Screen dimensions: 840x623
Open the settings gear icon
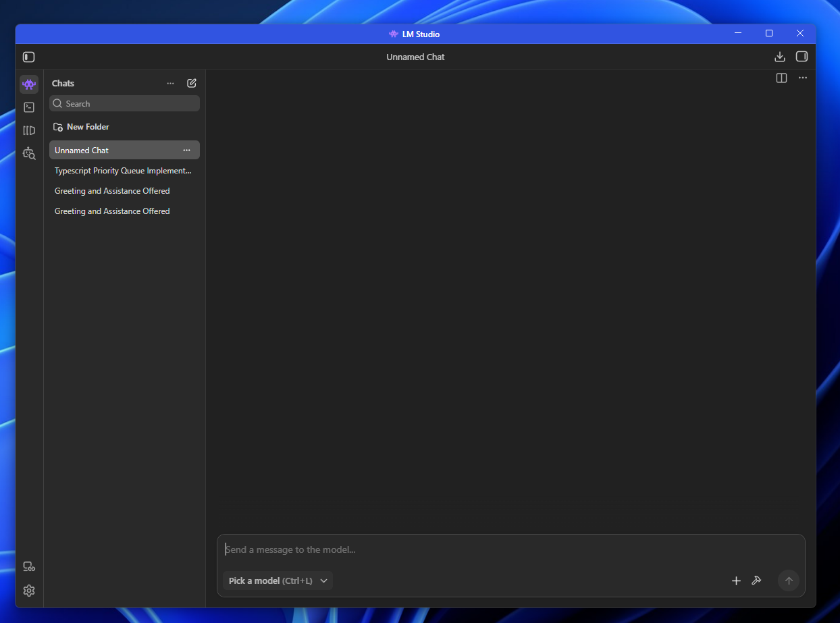pos(29,591)
